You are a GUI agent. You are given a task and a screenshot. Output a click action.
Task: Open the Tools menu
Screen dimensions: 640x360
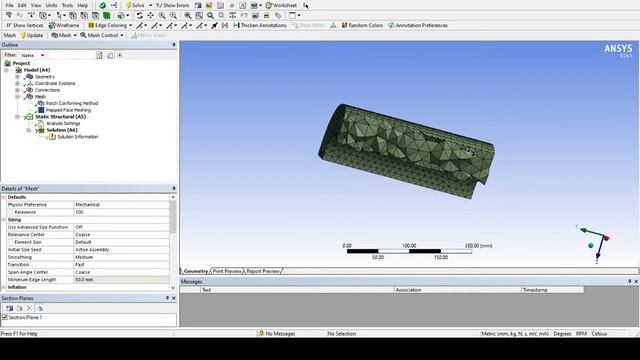[x=67, y=5]
